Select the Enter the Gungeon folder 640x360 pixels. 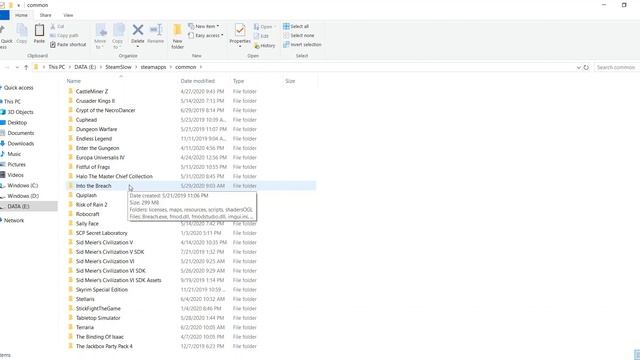(x=98, y=148)
